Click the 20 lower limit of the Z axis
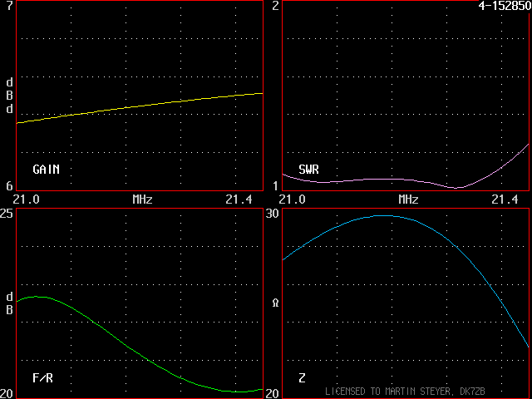Image resolution: width=532 pixels, height=399 pixels. point(272,393)
